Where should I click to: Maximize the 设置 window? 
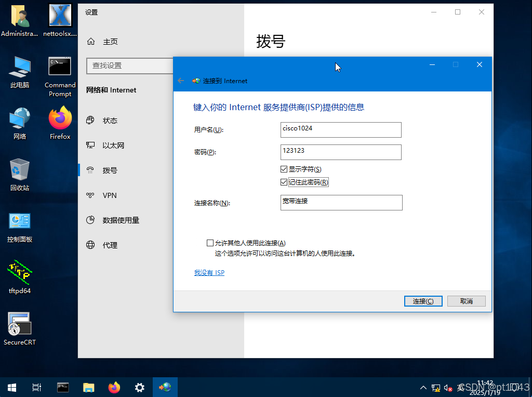(x=458, y=12)
